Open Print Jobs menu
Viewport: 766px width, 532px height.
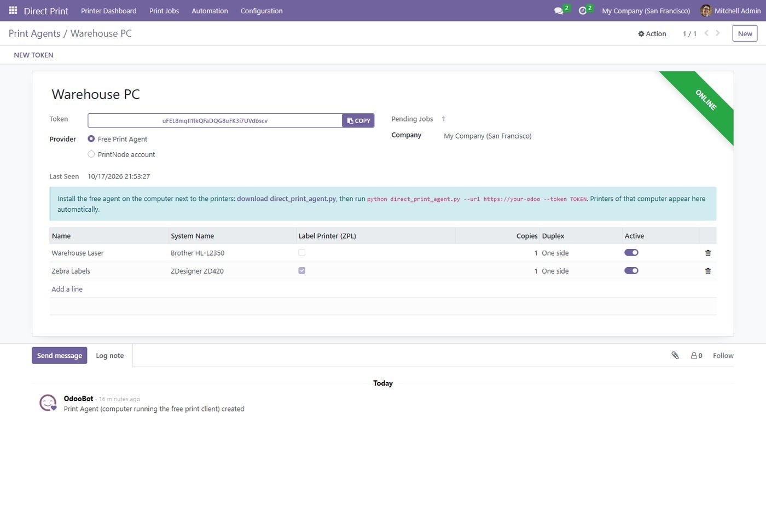[x=164, y=10]
